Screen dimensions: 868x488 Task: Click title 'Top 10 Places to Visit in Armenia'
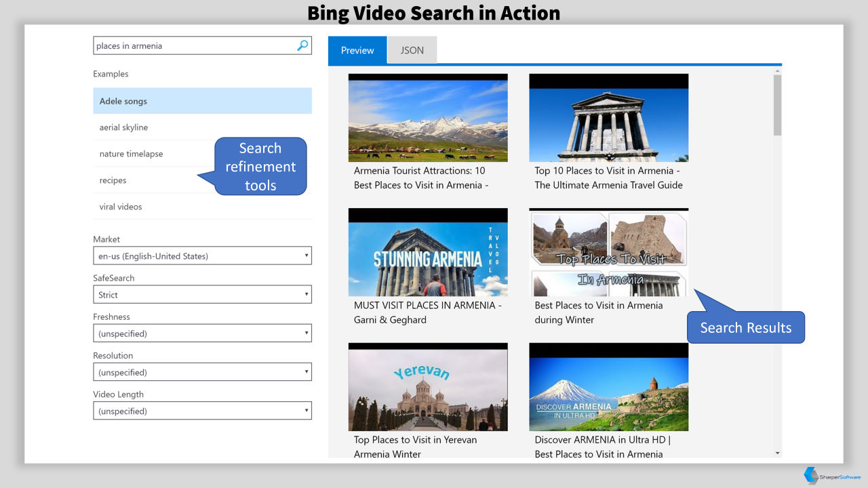coord(608,178)
